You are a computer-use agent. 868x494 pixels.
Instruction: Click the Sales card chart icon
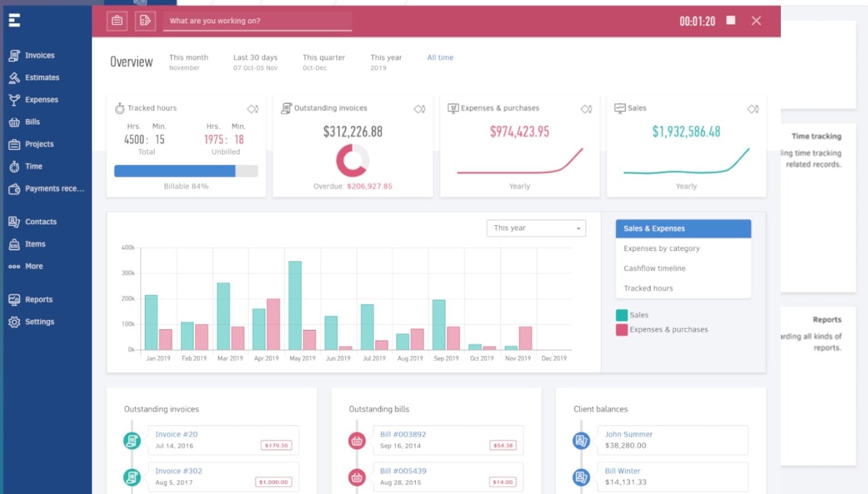point(620,108)
